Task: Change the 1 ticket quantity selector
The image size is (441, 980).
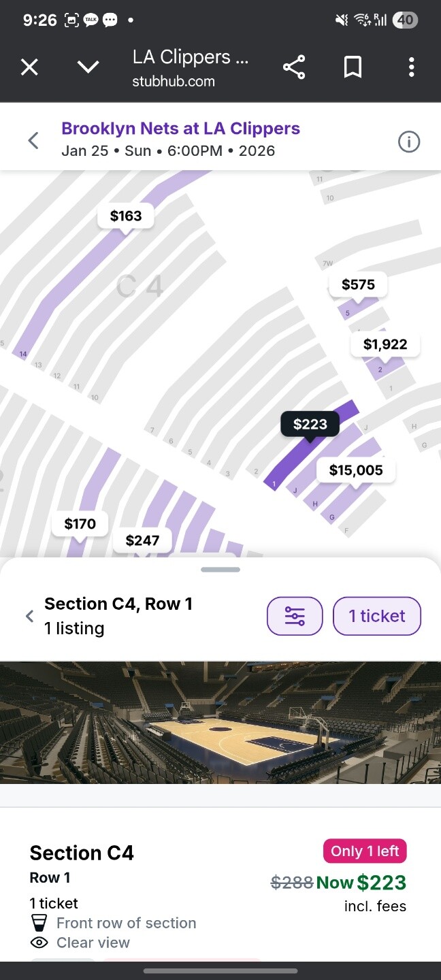Action: point(376,616)
